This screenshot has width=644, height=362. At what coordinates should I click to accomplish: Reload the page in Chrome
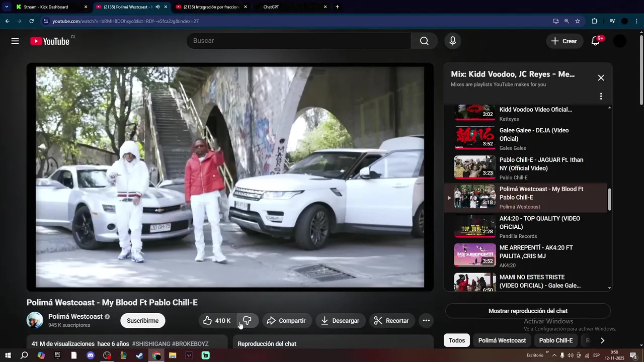(31, 21)
